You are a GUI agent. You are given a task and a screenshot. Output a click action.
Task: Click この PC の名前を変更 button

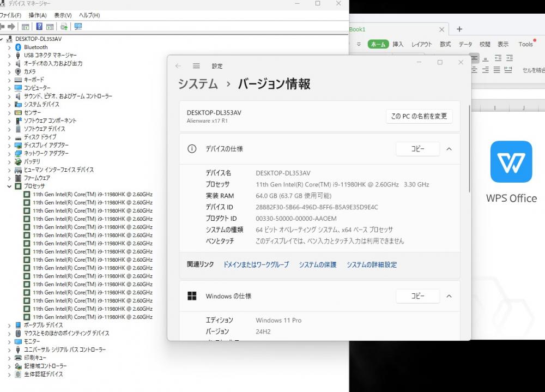coord(419,116)
